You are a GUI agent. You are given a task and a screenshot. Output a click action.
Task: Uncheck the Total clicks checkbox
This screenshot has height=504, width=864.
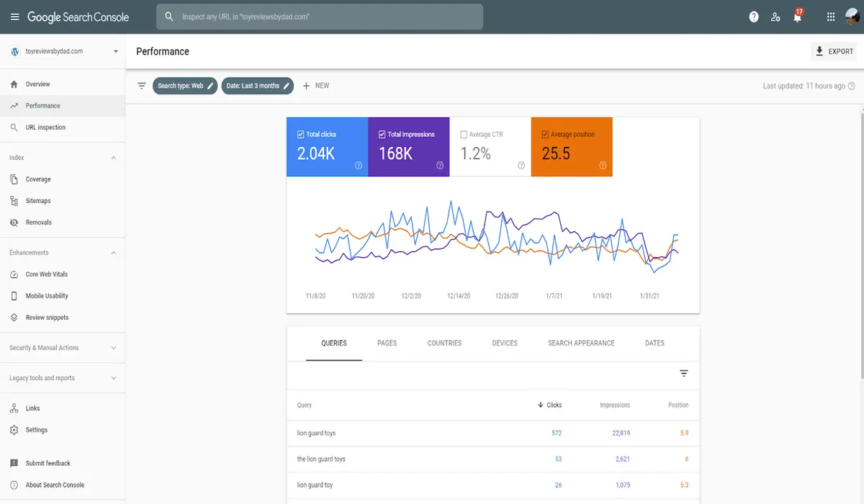point(301,135)
